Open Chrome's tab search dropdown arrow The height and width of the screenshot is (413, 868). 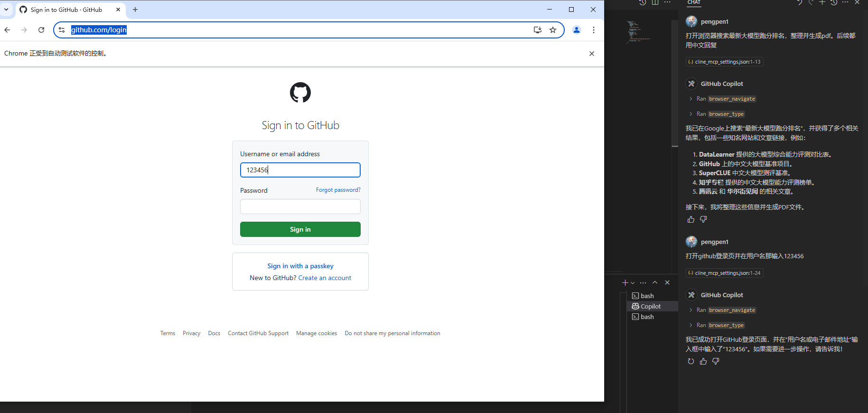[x=6, y=9]
